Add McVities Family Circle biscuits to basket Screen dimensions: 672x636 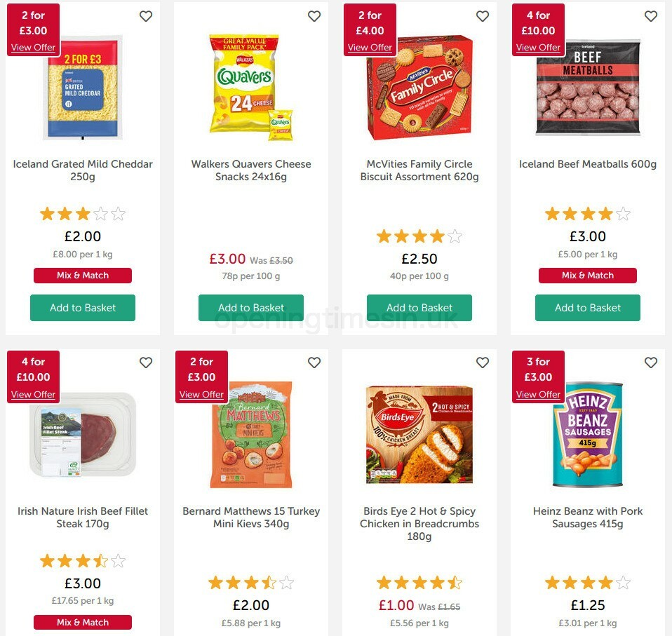point(419,307)
